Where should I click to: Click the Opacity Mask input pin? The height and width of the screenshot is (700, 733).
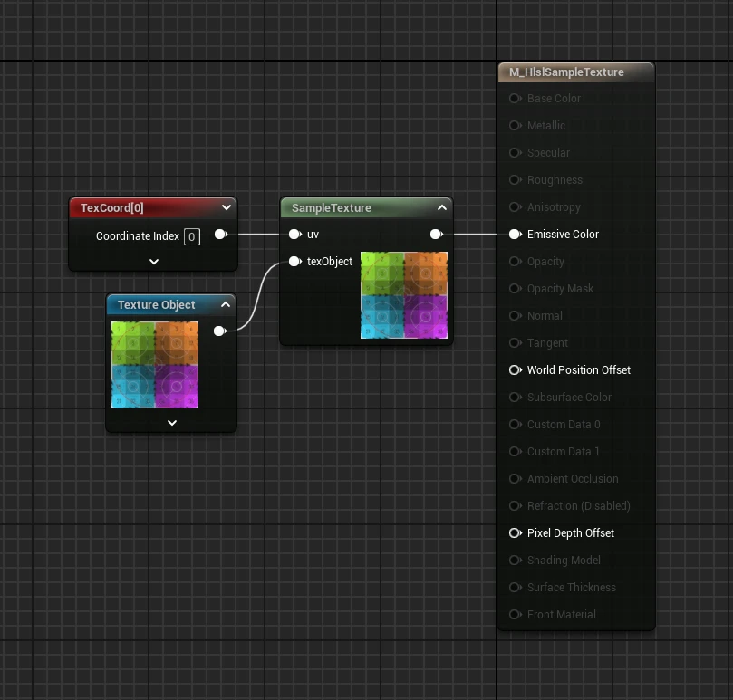pos(515,289)
